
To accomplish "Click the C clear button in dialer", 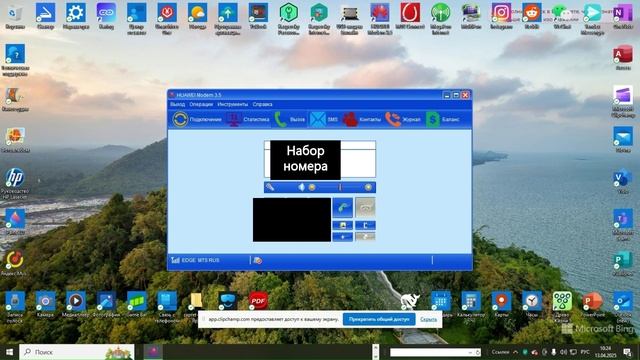I will click(365, 225).
